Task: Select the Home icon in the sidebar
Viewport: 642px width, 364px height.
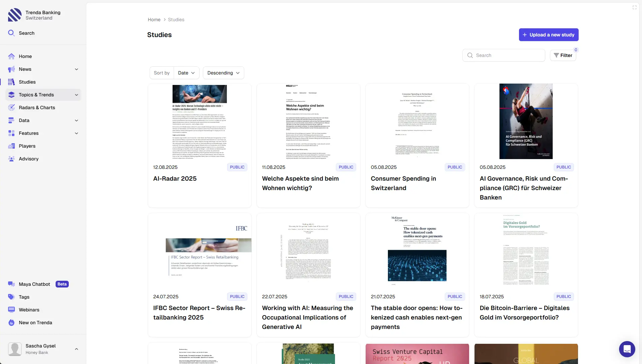Action: [11, 56]
